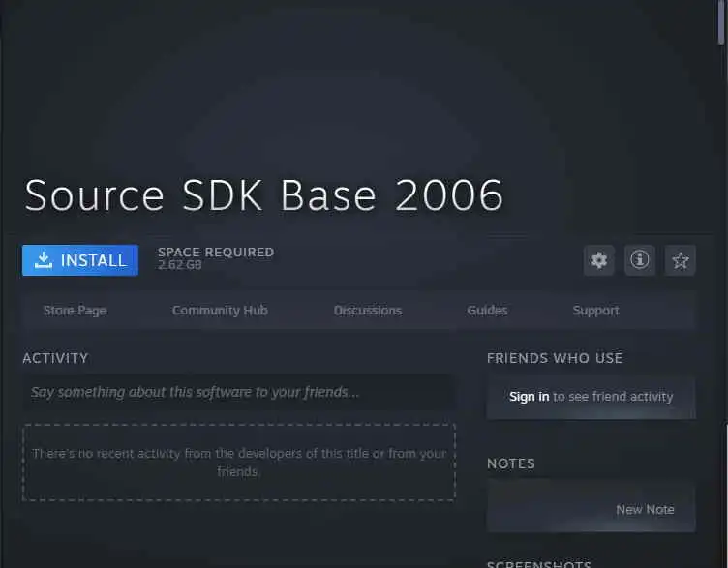
Task: Select the Source SDK Base 2006 title
Action: click(x=263, y=195)
